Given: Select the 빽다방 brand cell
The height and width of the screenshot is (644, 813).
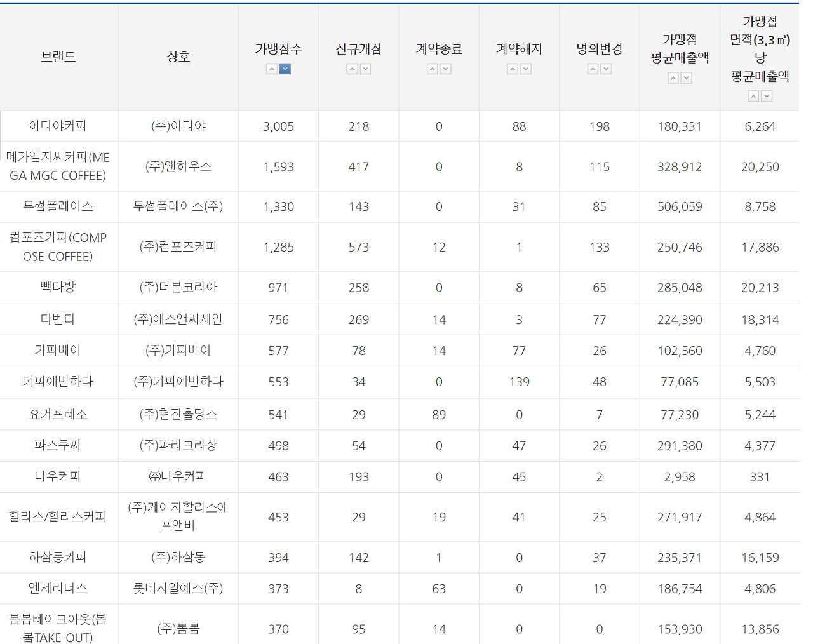Looking at the screenshot, I should point(58,287).
